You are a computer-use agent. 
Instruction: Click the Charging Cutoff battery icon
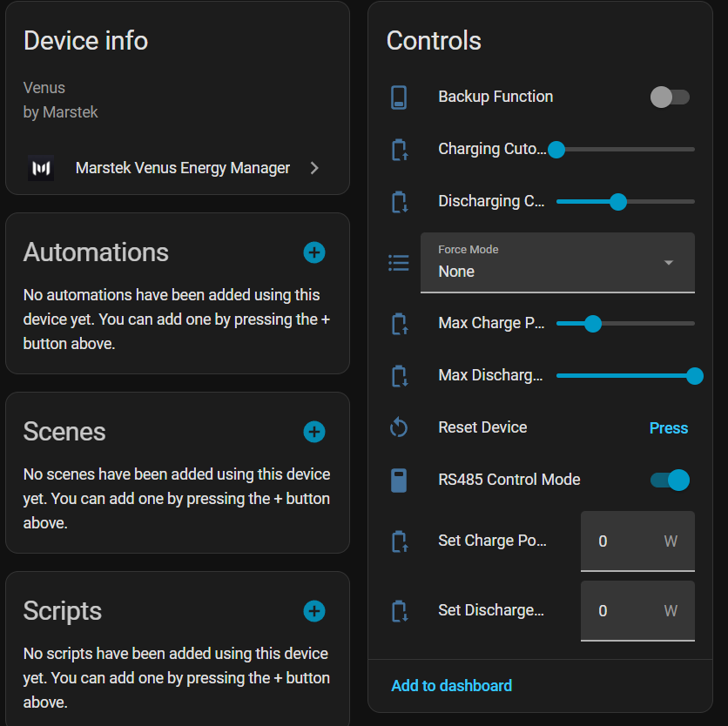point(399,149)
